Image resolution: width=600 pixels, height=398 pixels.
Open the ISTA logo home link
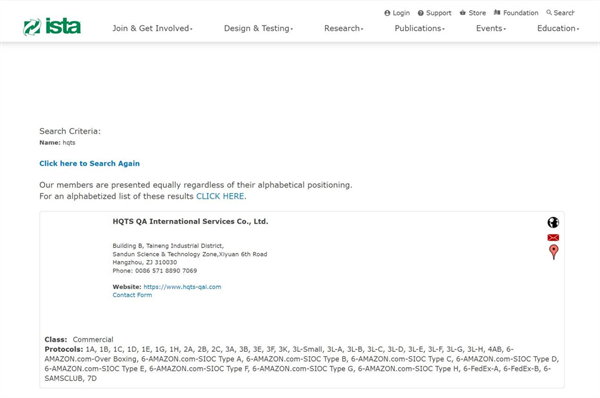pyautogui.click(x=52, y=27)
